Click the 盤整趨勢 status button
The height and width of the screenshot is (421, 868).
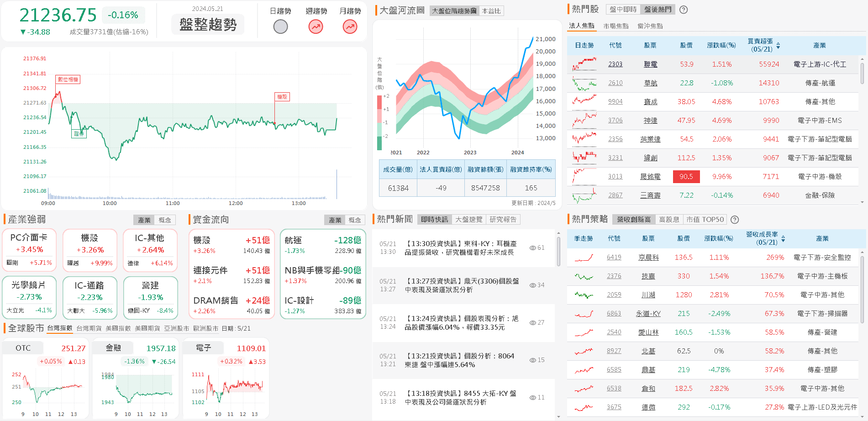point(208,24)
